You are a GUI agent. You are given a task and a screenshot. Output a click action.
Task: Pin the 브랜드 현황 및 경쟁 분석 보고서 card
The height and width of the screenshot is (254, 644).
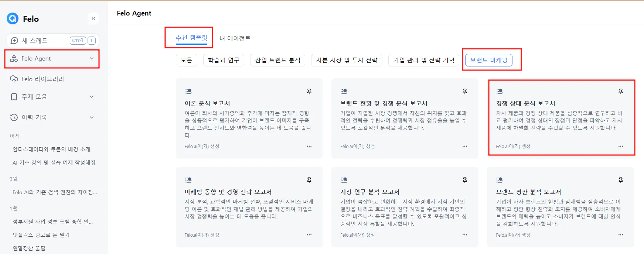(465, 91)
